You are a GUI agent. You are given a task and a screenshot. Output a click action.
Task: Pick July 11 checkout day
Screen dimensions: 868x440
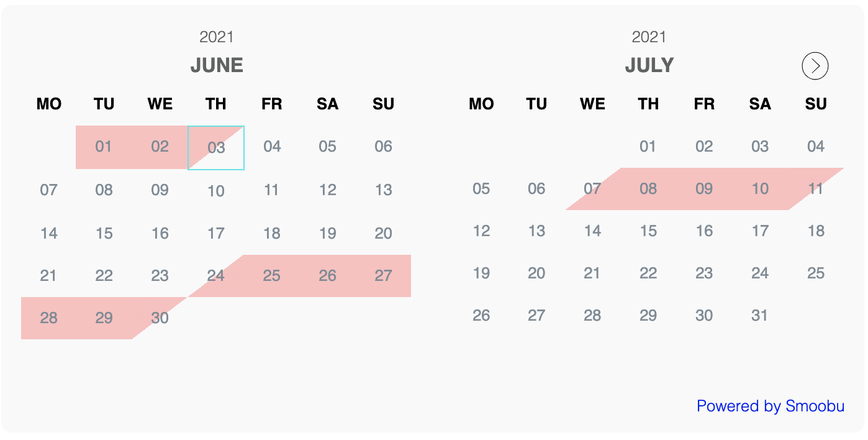pyautogui.click(x=816, y=188)
